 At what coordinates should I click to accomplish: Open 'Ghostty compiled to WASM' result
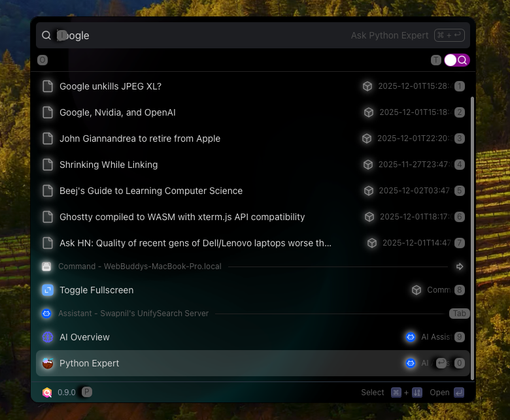(x=253, y=217)
